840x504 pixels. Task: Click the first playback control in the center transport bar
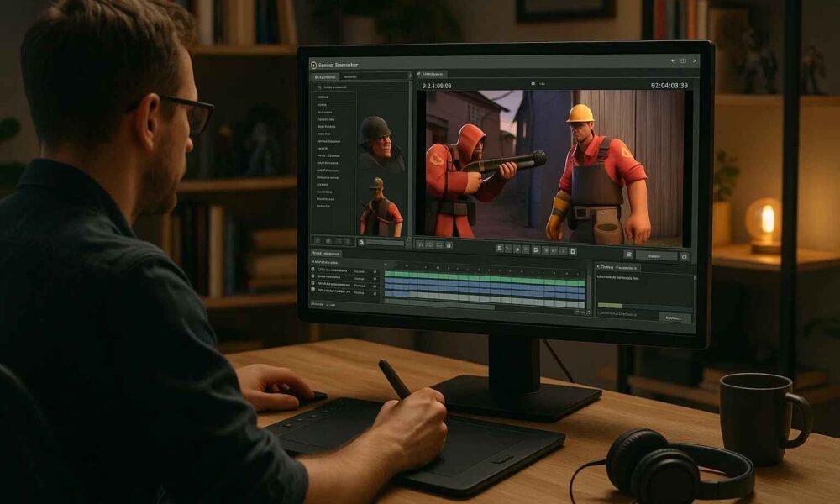pos(499,249)
